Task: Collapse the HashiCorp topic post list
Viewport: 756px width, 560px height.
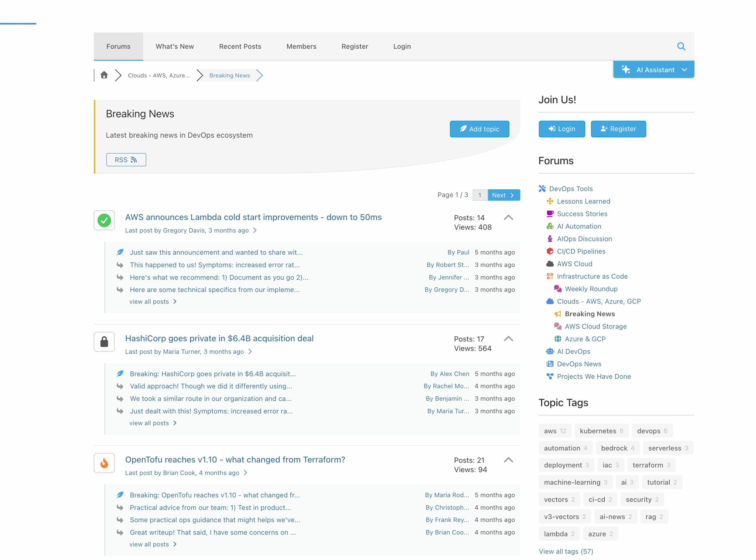Action: coord(508,339)
